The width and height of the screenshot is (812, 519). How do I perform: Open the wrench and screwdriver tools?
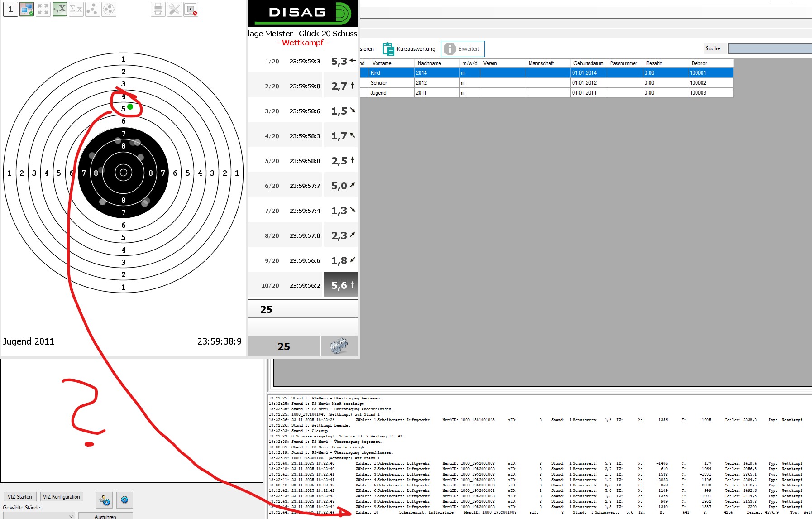(174, 10)
